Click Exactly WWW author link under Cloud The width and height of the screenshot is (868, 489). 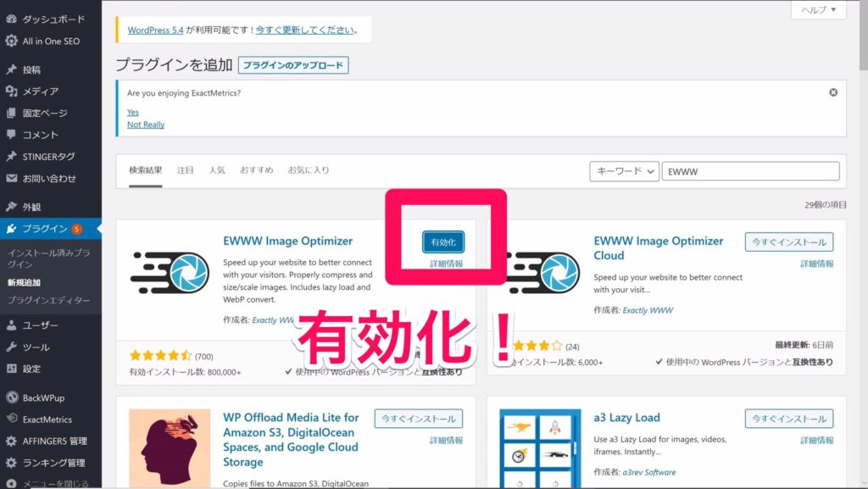pos(648,310)
